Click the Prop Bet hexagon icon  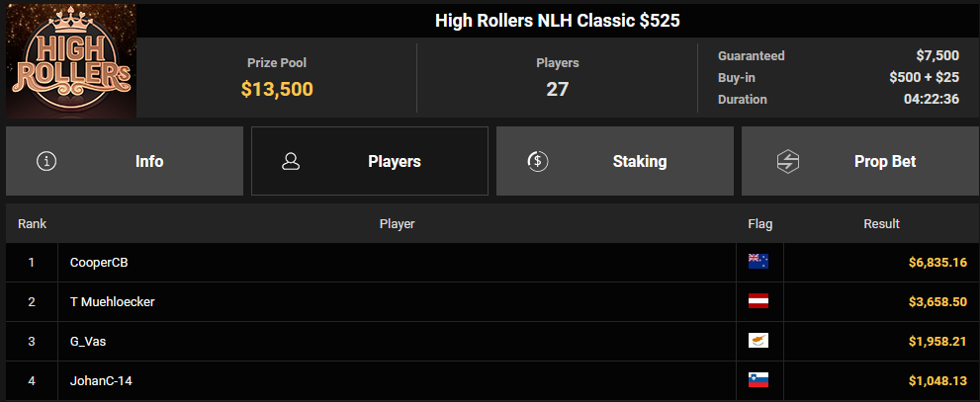(787, 161)
